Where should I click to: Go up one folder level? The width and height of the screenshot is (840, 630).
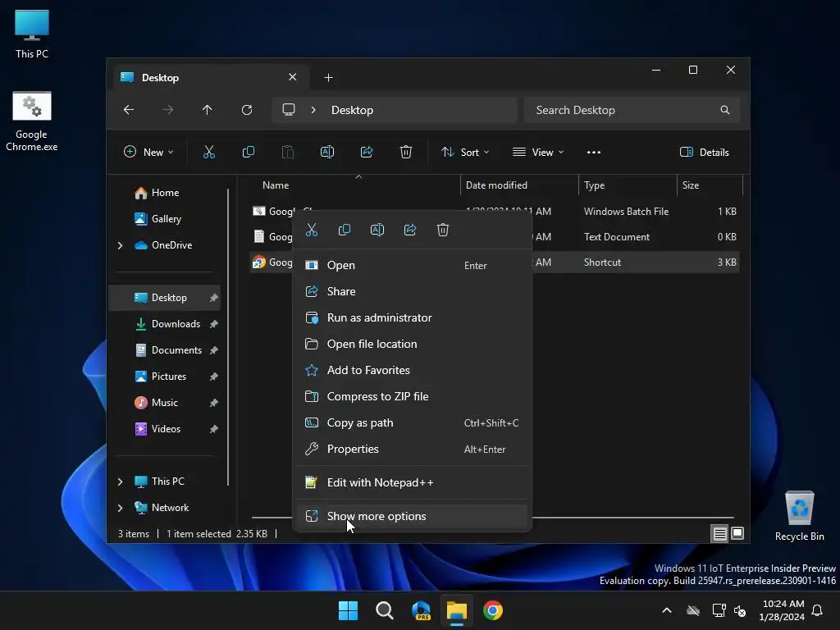(208, 110)
